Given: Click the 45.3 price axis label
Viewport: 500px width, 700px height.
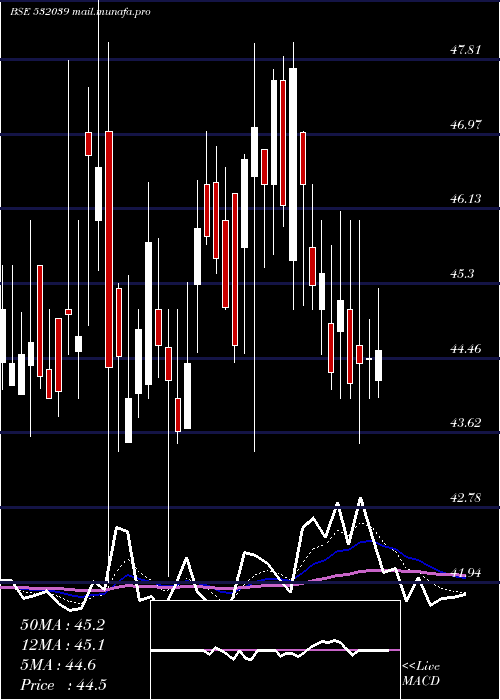Looking at the screenshot, I should (x=462, y=274).
